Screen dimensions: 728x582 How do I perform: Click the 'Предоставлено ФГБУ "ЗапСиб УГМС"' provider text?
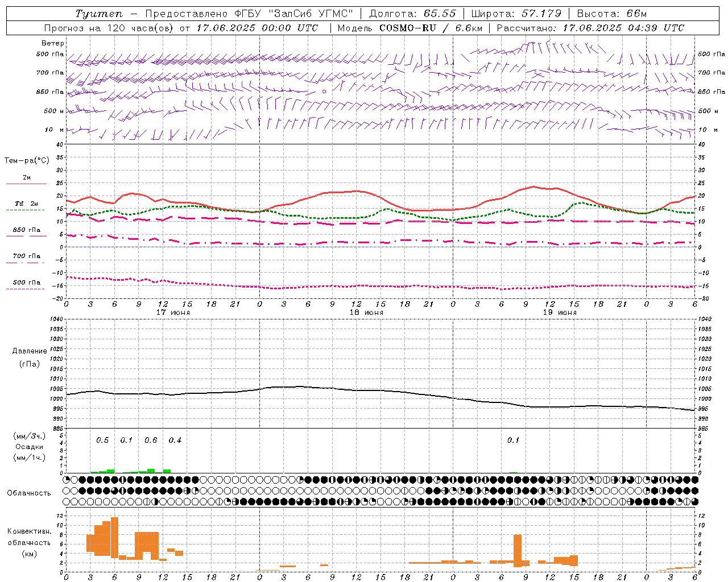click(249, 14)
